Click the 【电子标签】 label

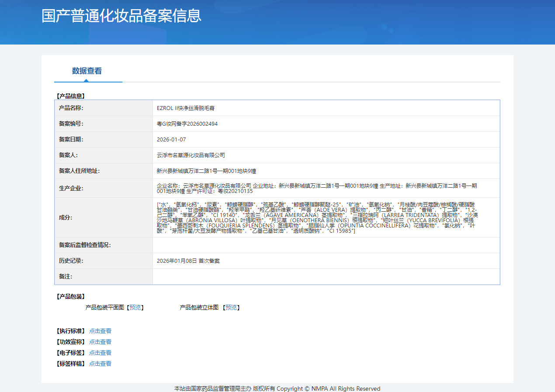point(70,353)
